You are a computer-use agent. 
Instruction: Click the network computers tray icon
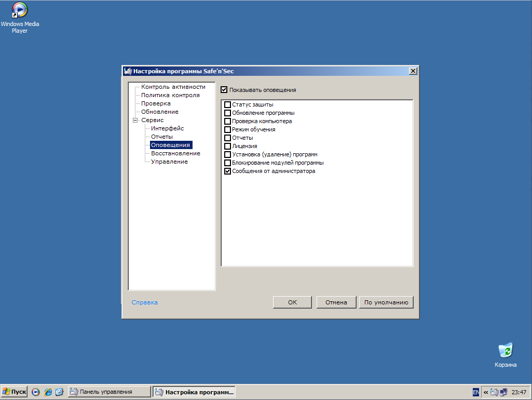point(503,392)
